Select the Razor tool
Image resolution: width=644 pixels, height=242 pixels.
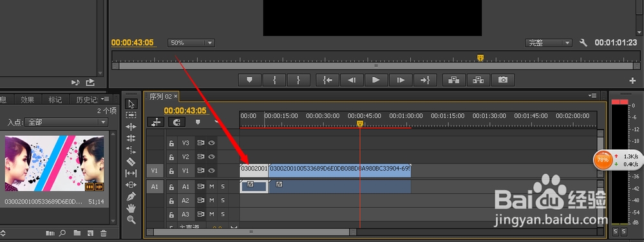point(131,162)
